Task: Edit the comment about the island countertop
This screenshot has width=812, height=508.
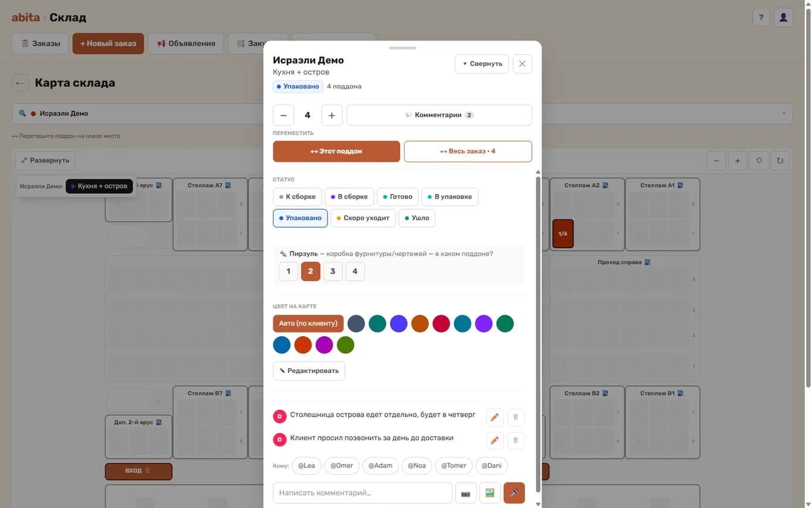Action: 495,417
